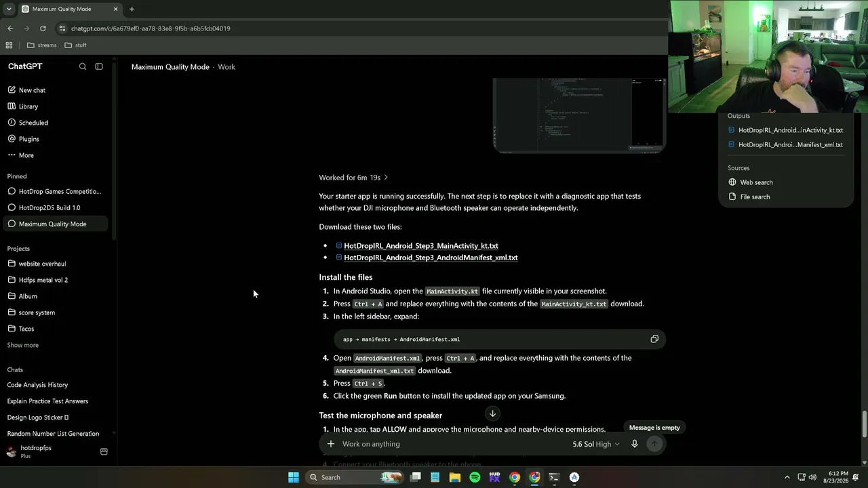View site information for chatgpt.com

[x=62, y=28]
